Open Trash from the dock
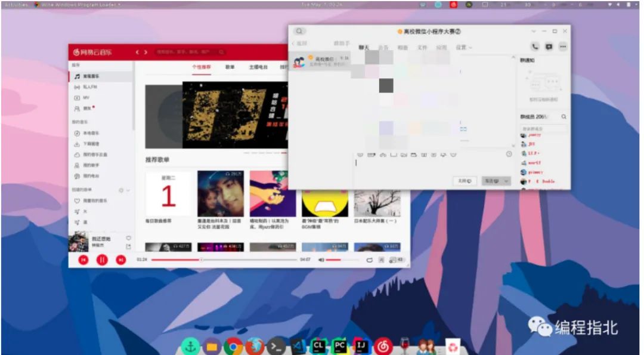This screenshot has width=644, height=355. pyautogui.click(x=453, y=347)
